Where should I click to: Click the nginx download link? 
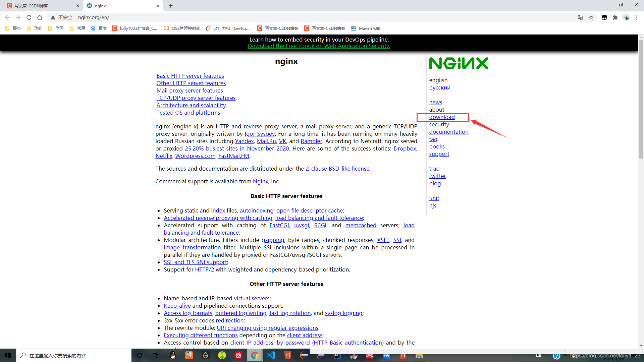click(442, 117)
